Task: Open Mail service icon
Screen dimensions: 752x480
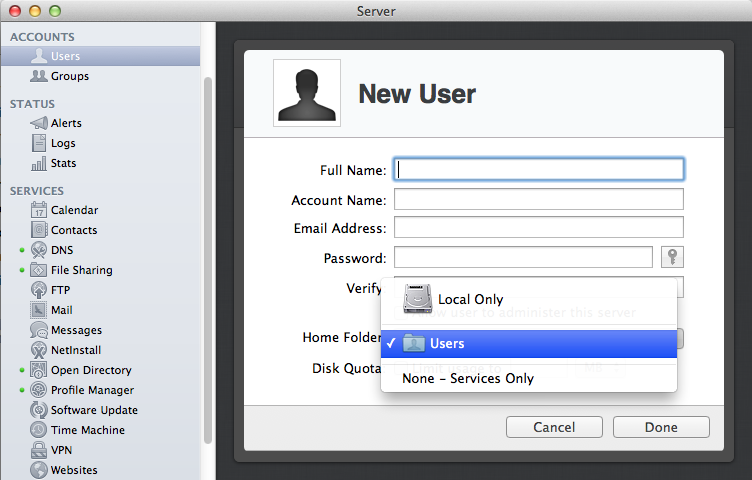Action: tap(39, 310)
